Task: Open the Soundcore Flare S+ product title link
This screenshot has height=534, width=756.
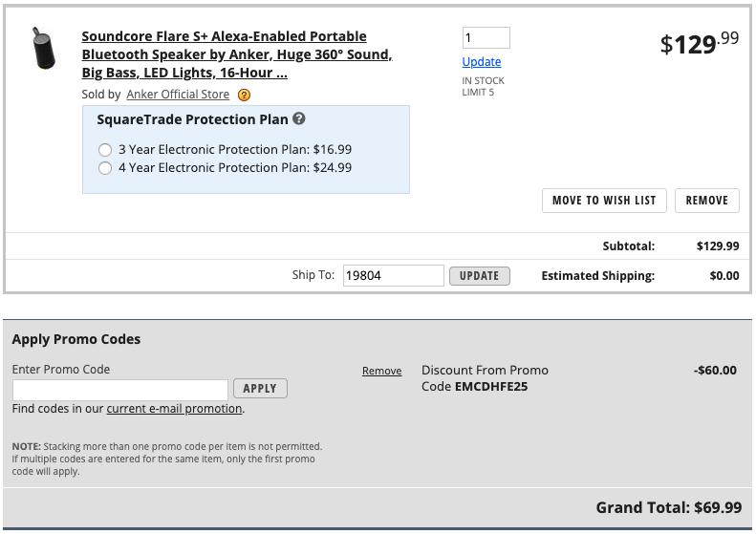Action: 236,54
